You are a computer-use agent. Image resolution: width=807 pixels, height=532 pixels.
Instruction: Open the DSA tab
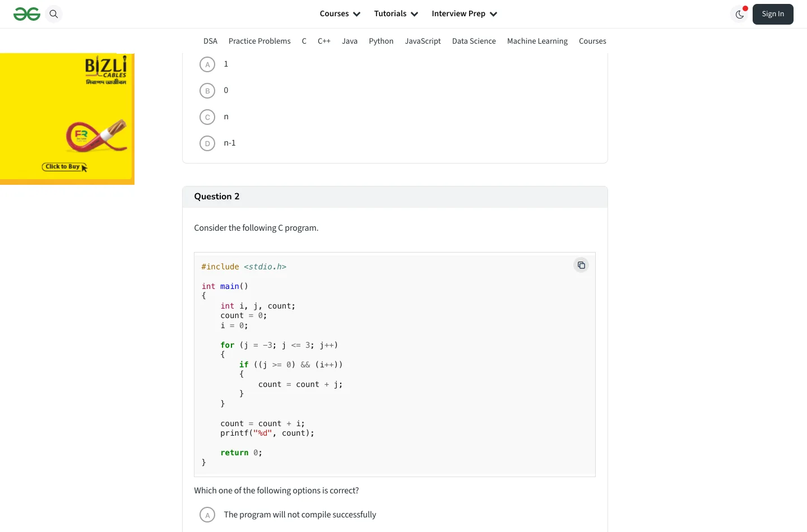pyautogui.click(x=210, y=41)
